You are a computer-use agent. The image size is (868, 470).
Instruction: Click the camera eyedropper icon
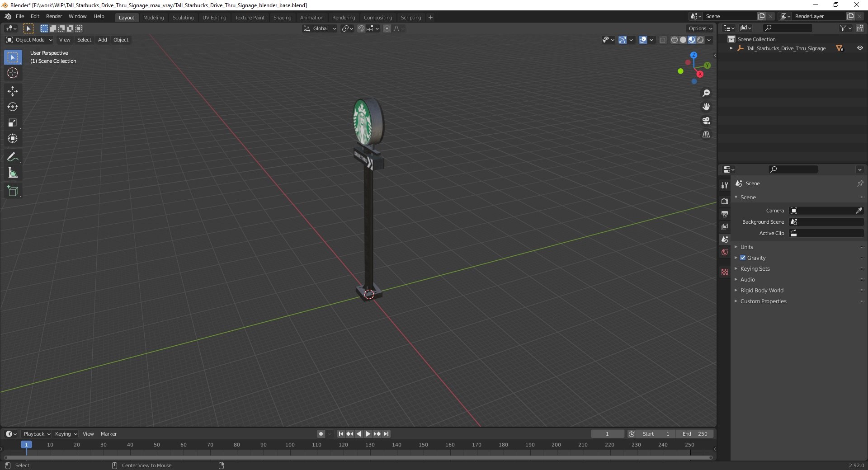[x=859, y=211]
